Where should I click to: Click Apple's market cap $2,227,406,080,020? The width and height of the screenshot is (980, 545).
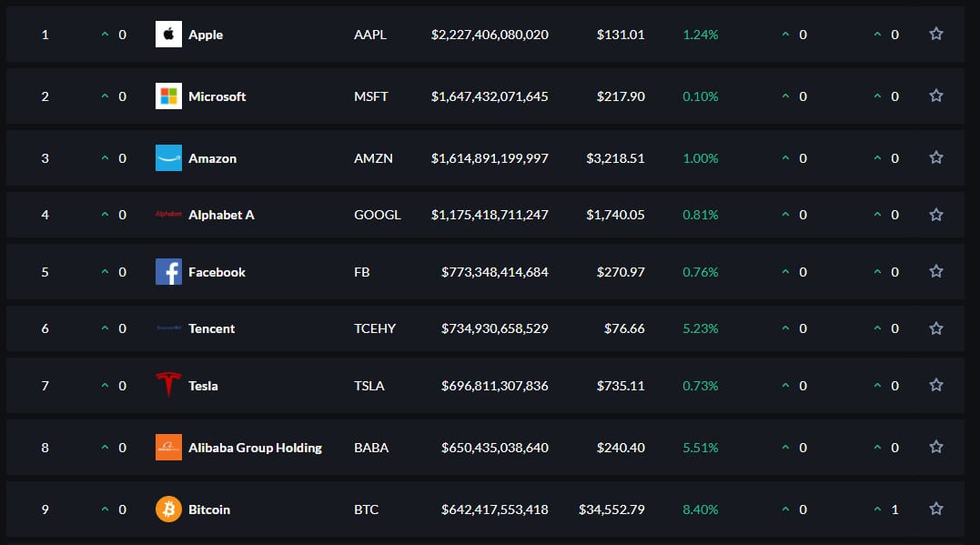point(490,35)
